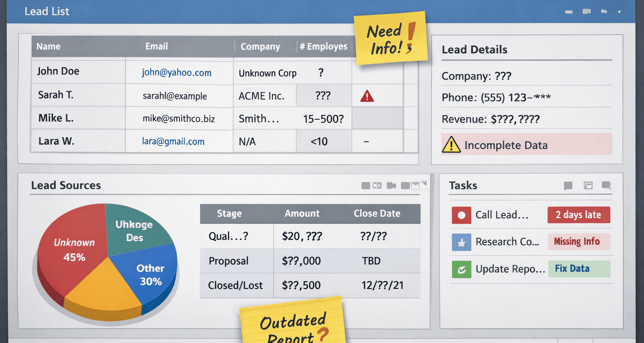Screen dimensions: 644x343
Task: Open the mail icon in the top title bar
Action: (x=587, y=11)
